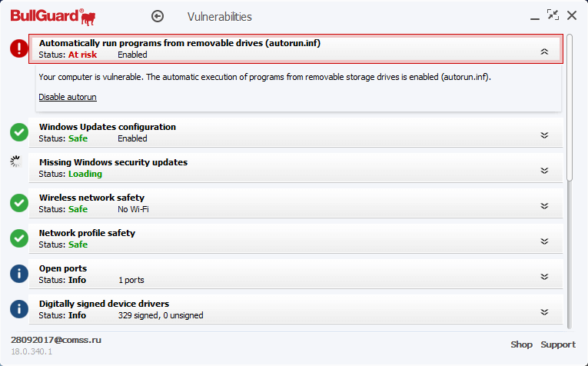
Task: Click the info icon for Digitally signed drivers
Action: pos(19,309)
